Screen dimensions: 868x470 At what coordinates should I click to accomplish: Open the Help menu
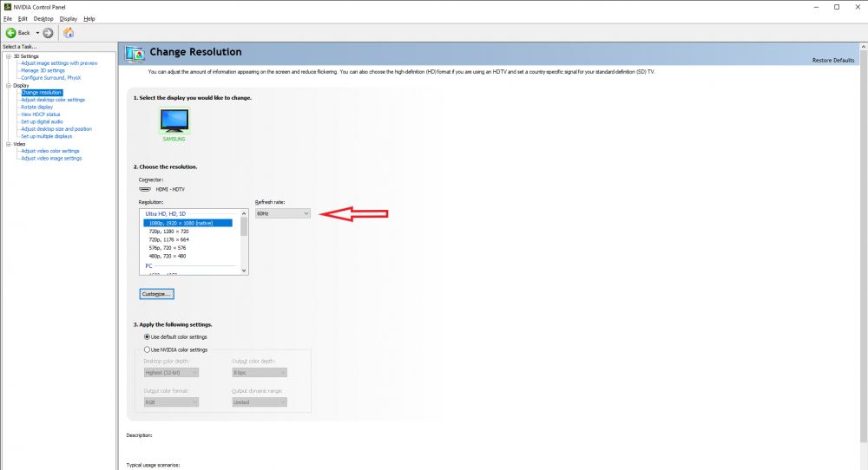tap(89, 19)
